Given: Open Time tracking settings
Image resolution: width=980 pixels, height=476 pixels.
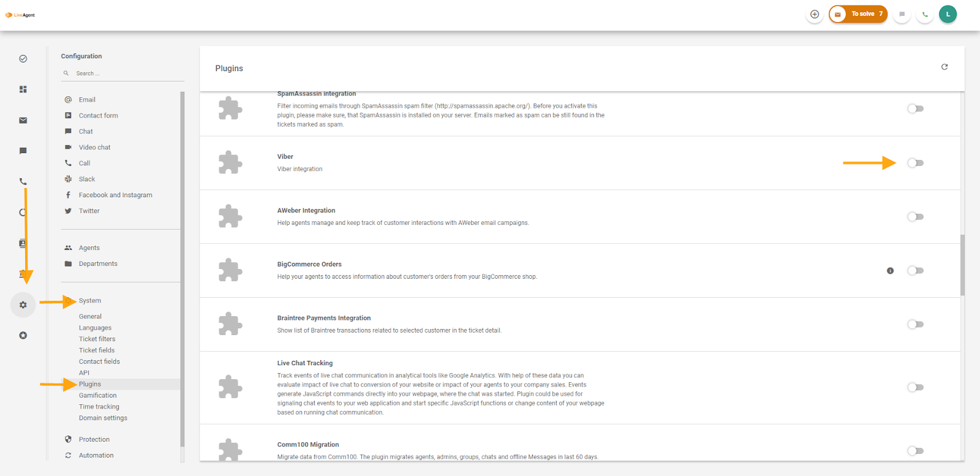Looking at the screenshot, I should click(99, 407).
